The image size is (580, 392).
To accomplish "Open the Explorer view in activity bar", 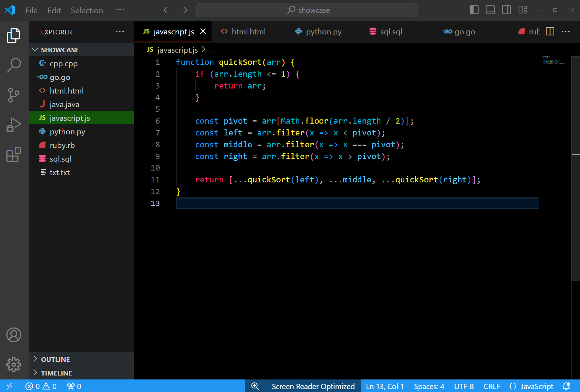I will [x=14, y=35].
